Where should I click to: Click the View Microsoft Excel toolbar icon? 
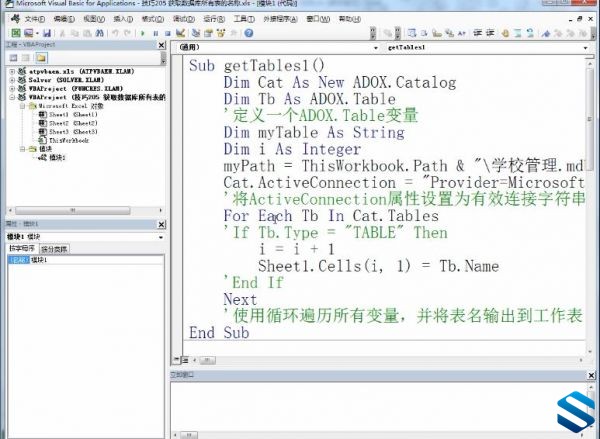(16, 33)
